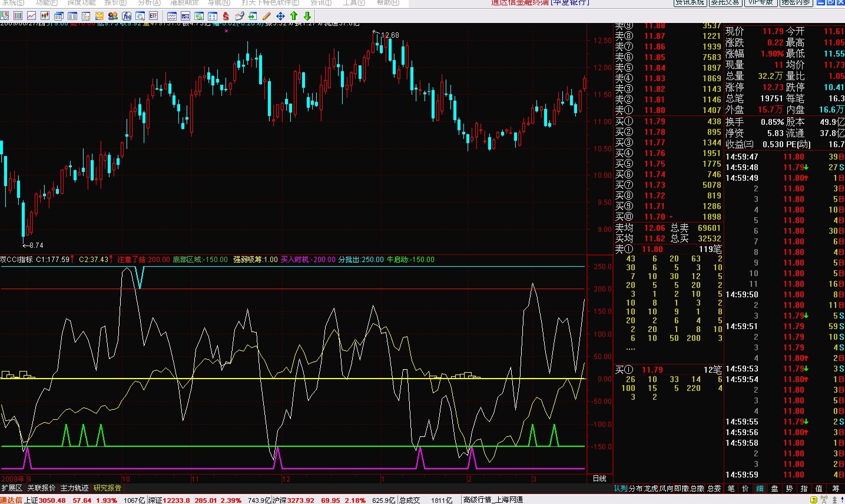Click the 12.68 high price marker
Viewport: 845px width, 504px height.
(389, 35)
